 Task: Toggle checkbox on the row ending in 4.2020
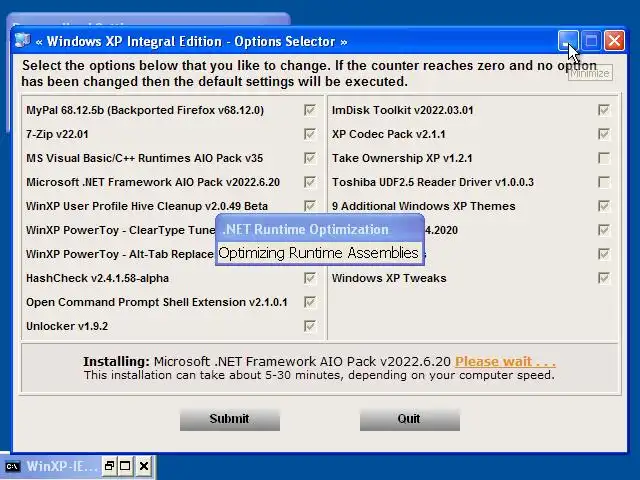pos(604,230)
